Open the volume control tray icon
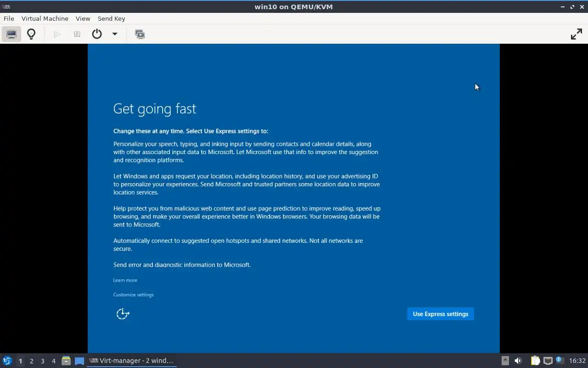 518,361
